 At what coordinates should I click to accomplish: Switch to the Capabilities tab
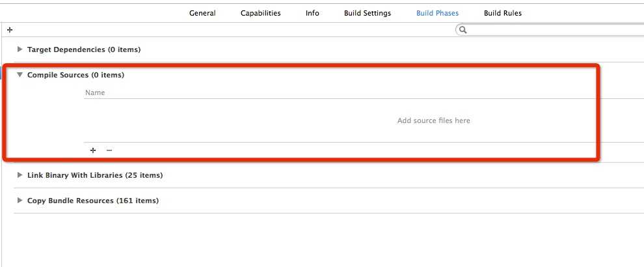tap(261, 13)
